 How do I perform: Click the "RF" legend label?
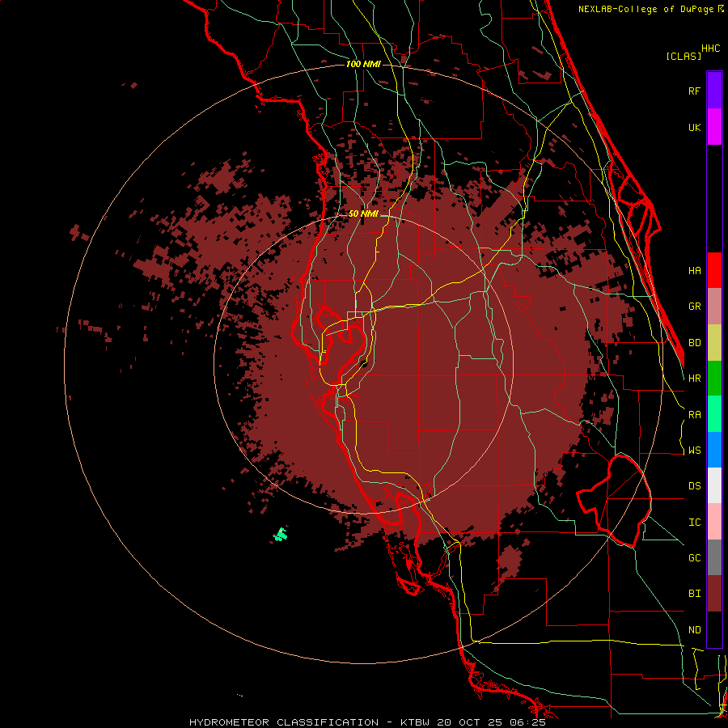click(x=695, y=91)
